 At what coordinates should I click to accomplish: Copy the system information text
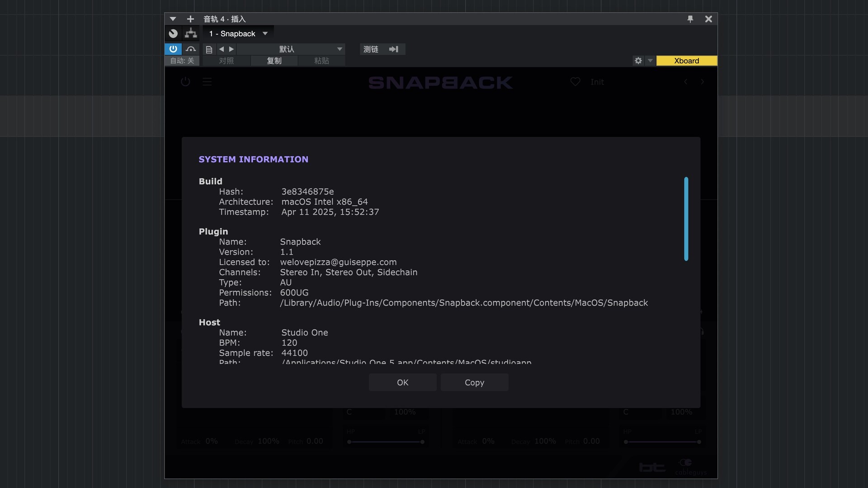(474, 382)
